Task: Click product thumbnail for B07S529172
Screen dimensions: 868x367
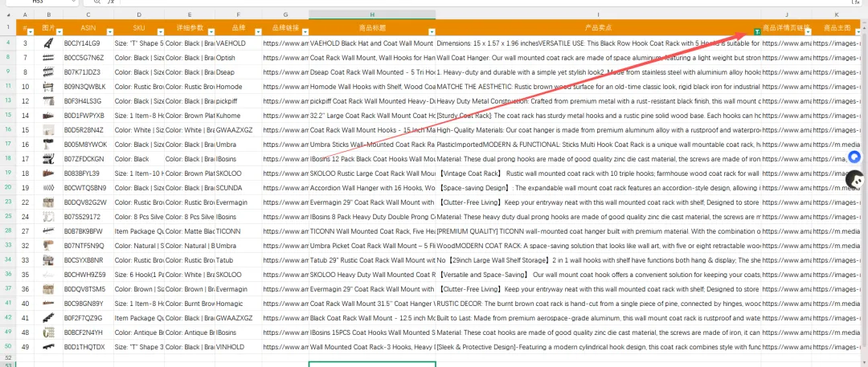Action: [49, 217]
